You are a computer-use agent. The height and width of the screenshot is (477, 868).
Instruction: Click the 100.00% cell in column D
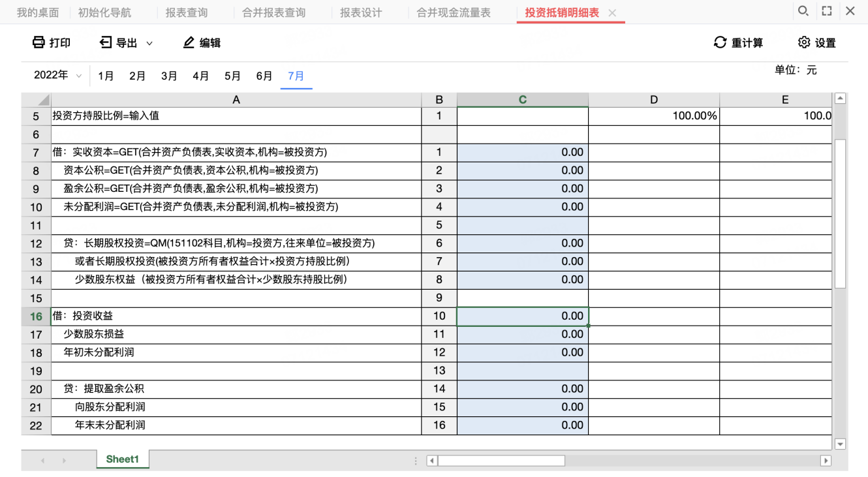click(654, 116)
